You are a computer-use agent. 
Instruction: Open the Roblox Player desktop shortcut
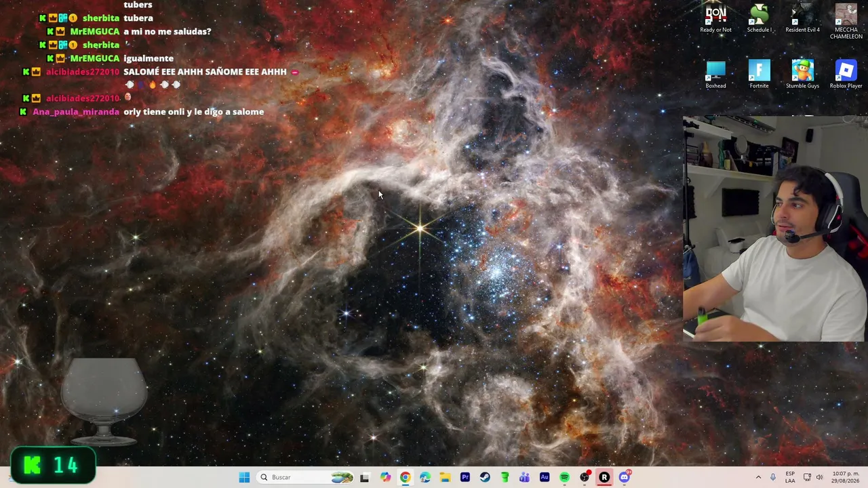[846, 75]
